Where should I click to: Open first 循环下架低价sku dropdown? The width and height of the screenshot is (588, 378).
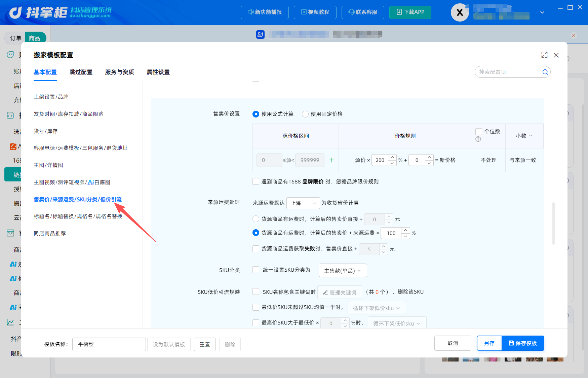tap(377, 308)
